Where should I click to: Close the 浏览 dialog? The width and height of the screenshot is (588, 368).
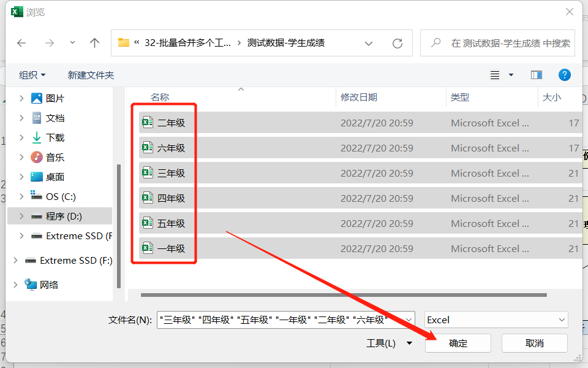click(x=570, y=12)
